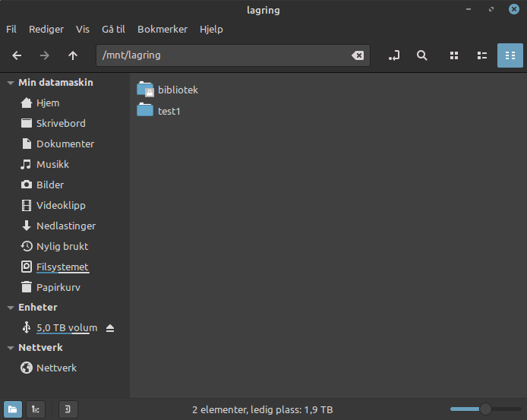Open Nylig brukt in the sidebar
Image resolution: width=527 pixels, height=420 pixels.
[65, 247]
